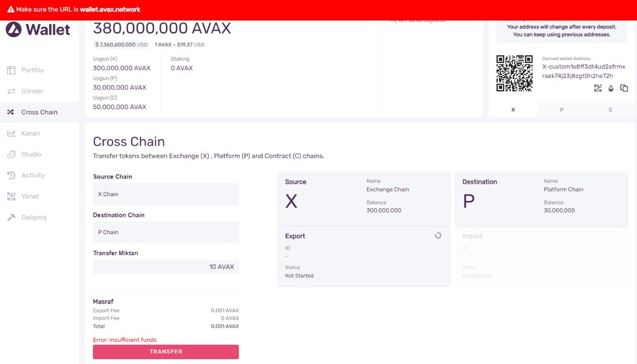Click the large wallet QR code

(515, 73)
